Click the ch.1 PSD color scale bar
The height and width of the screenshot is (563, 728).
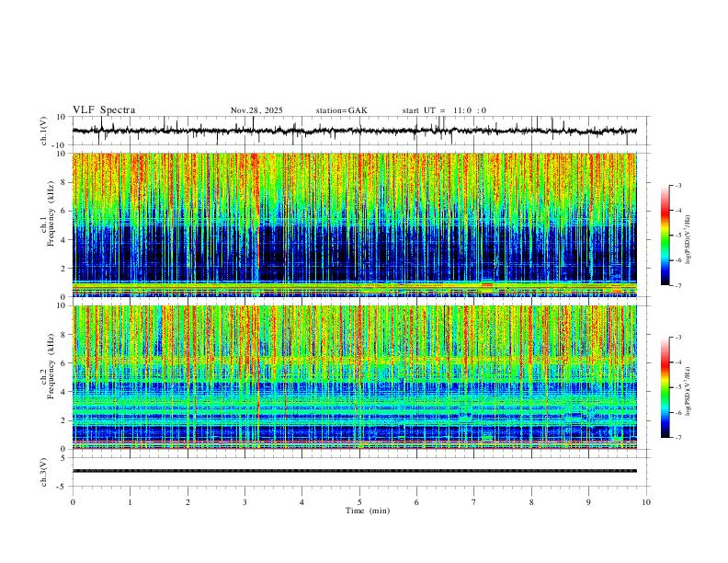(x=665, y=236)
